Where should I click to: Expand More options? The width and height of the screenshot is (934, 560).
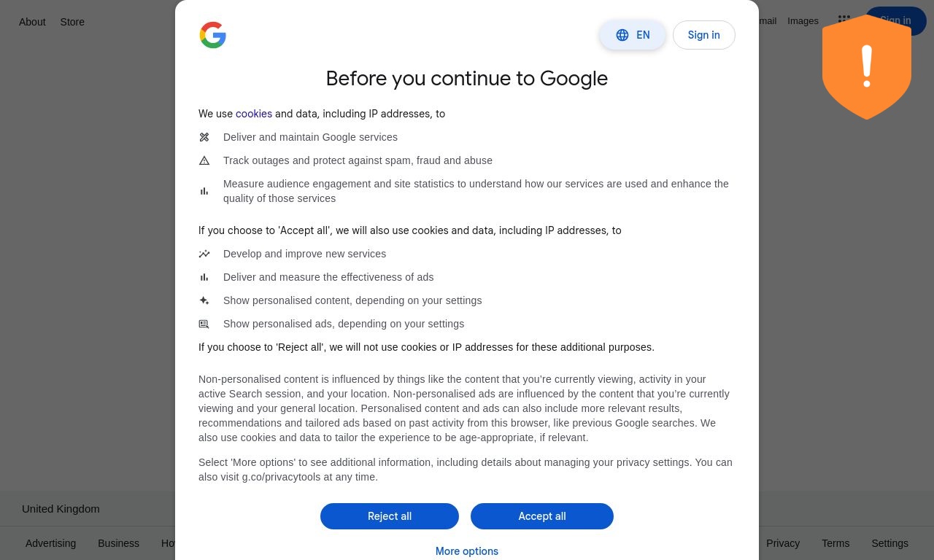pyautogui.click(x=467, y=551)
